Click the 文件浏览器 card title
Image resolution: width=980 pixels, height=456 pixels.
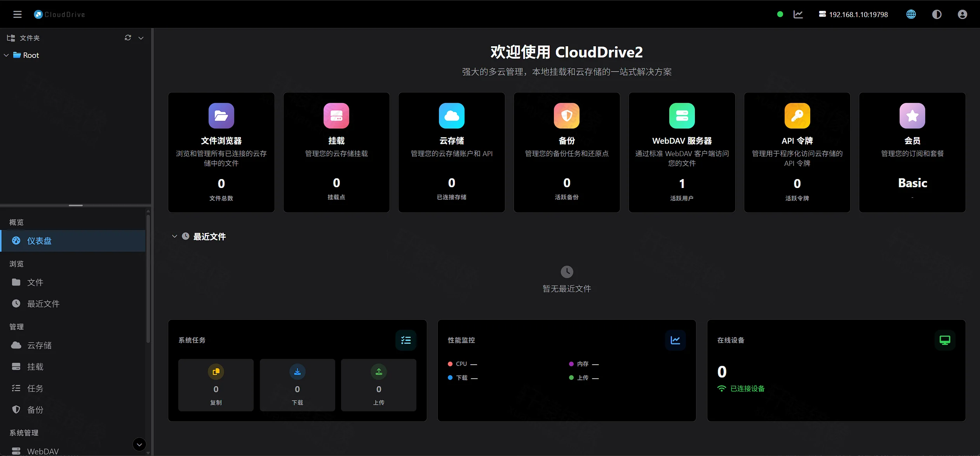[221, 141]
